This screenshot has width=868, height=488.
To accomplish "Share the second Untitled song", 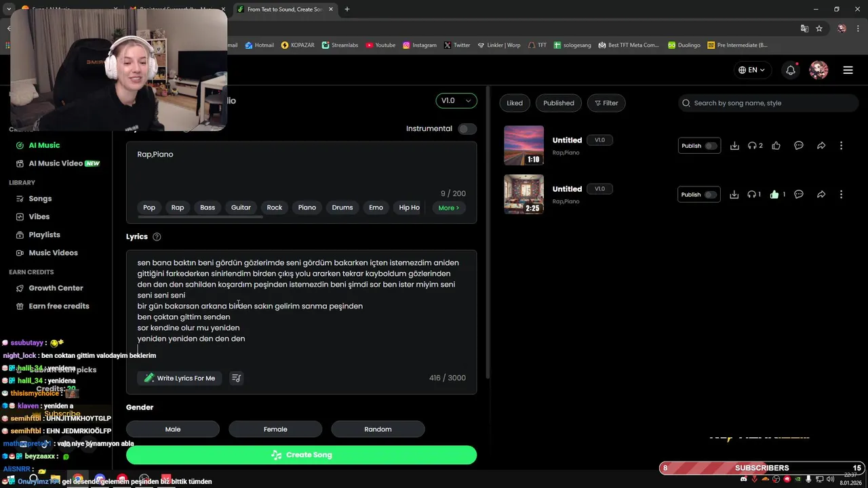I will point(821,195).
